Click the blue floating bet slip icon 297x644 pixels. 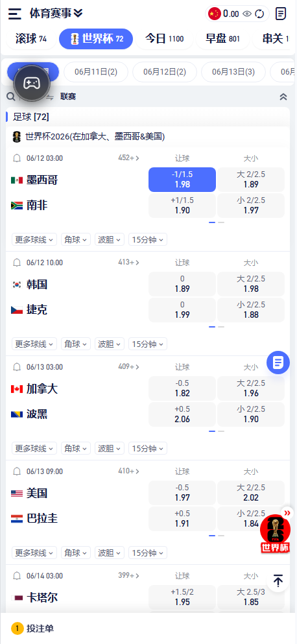pos(278,363)
